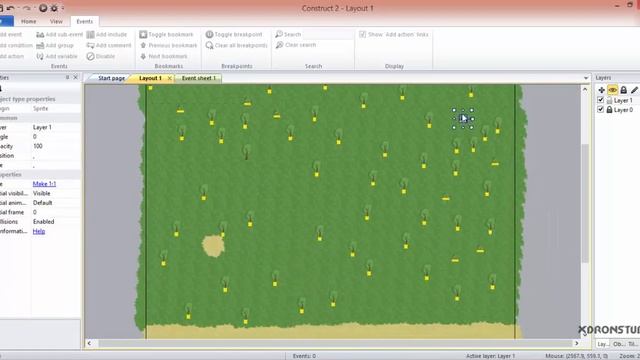Click the vertical scrollbar up arrow
Viewport: 640px width, 360px height.
585,89
